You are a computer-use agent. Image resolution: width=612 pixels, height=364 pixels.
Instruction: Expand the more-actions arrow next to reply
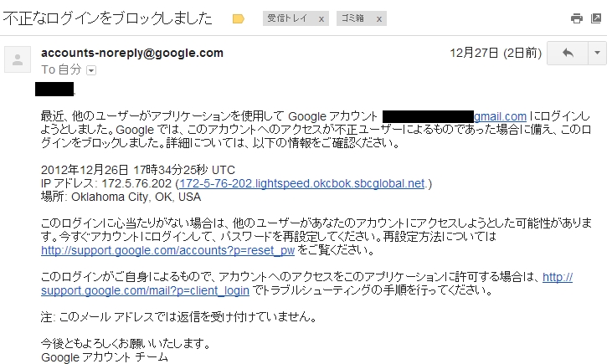tap(597, 53)
